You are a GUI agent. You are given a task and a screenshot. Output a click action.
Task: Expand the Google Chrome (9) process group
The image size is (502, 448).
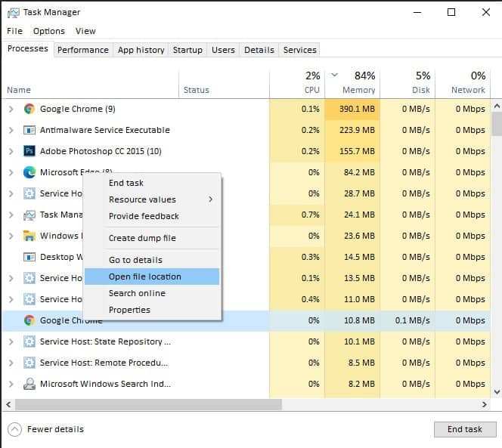[11, 109]
